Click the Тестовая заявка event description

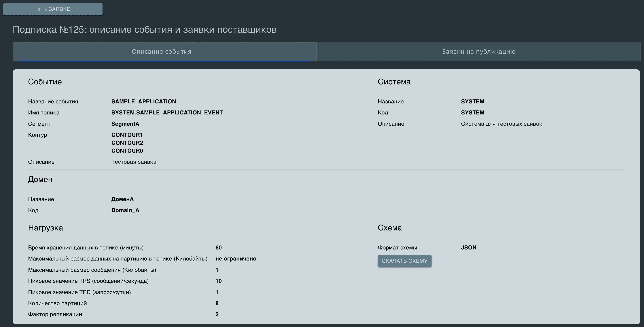pyautogui.click(x=134, y=162)
